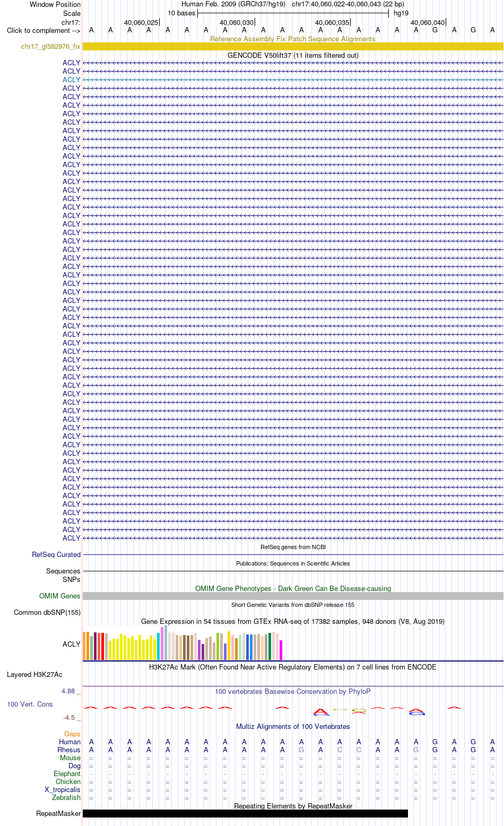
Task: Select the gray OMIM Genes item bar
Action: pos(293,596)
